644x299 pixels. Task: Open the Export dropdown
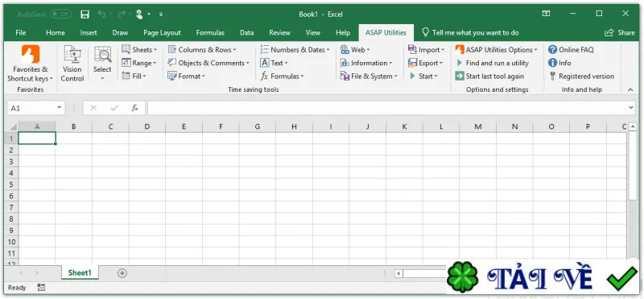click(x=426, y=63)
